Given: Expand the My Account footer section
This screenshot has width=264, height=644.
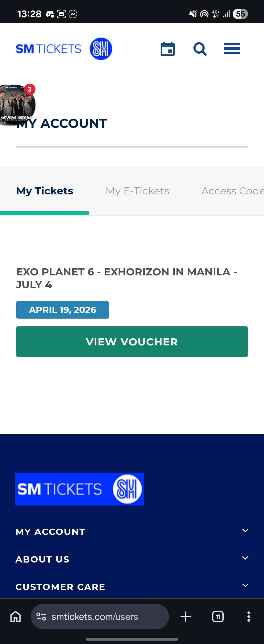Looking at the screenshot, I should pyautogui.click(x=245, y=531).
